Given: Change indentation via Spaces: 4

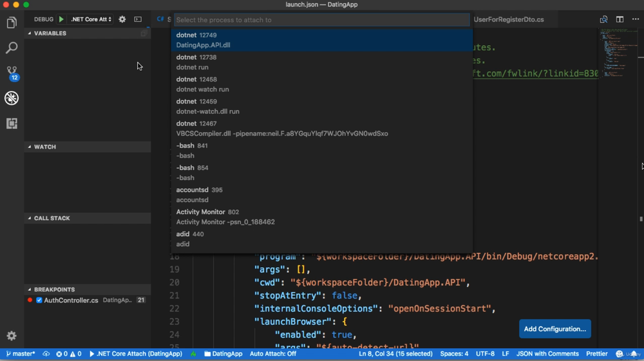Looking at the screenshot, I should pyautogui.click(x=454, y=354).
